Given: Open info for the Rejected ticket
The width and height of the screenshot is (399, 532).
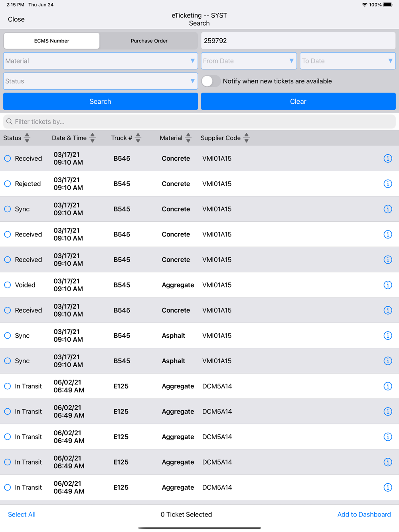Looking at the screenshot, I should (388, 184).
